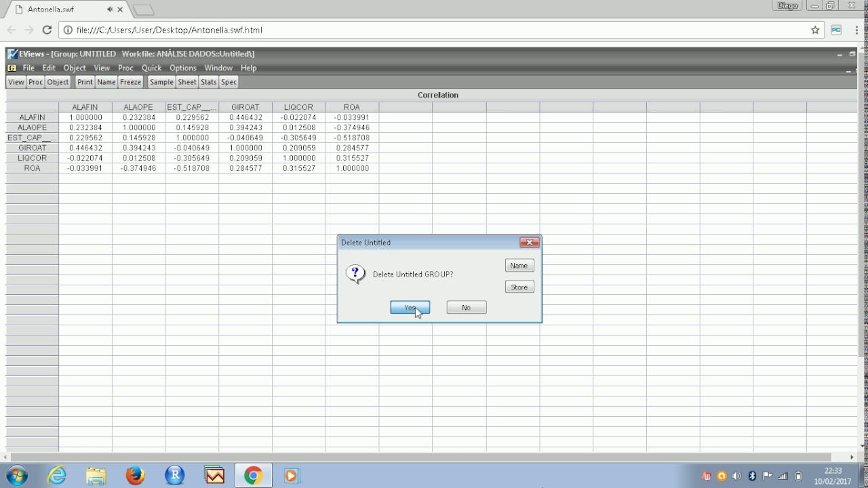Click the site information icon in address bar
This screenshot has width=868, height=488.
tap(67, 30)
